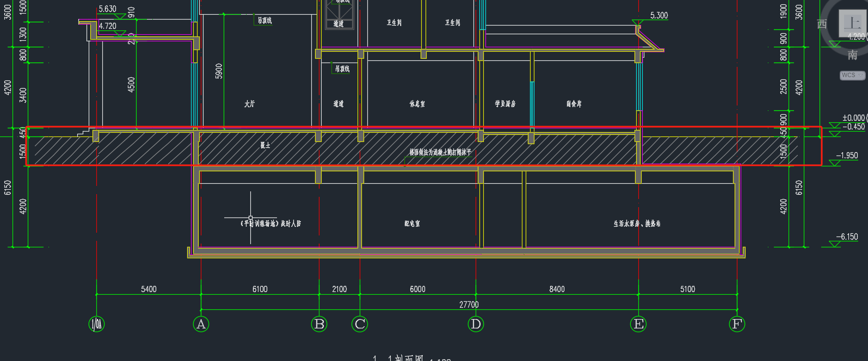Click the 3400 dimension on the left side
This screenshot has height=361, width=868.
(x=23, y=95)
